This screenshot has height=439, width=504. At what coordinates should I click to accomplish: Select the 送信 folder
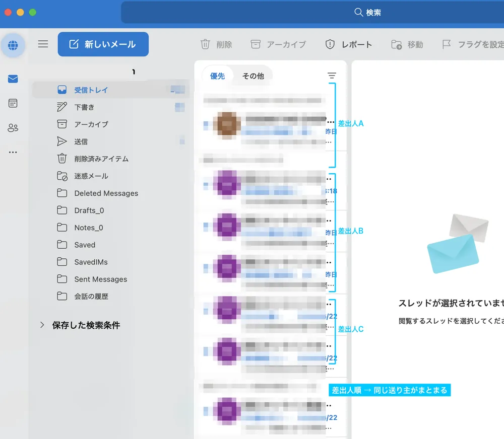[111, 141]
